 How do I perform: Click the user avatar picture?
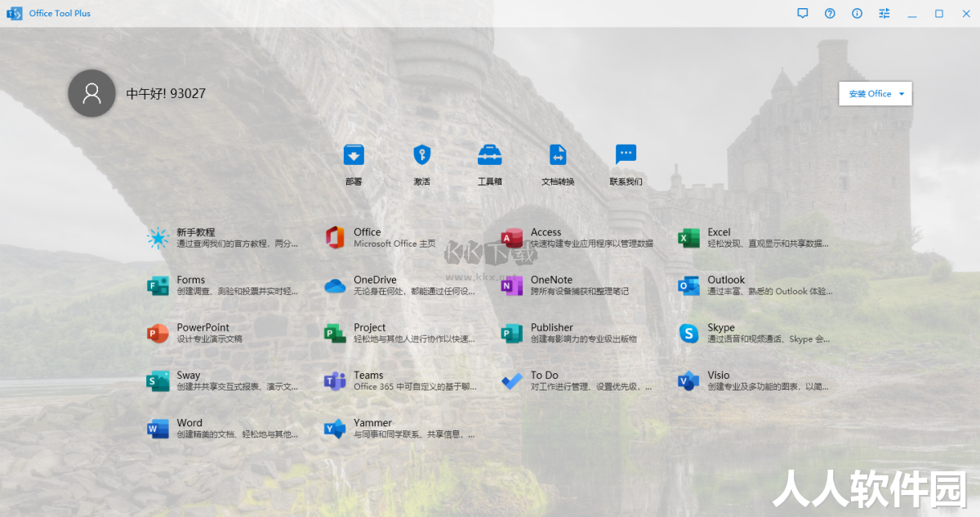[x=91, y=93]
